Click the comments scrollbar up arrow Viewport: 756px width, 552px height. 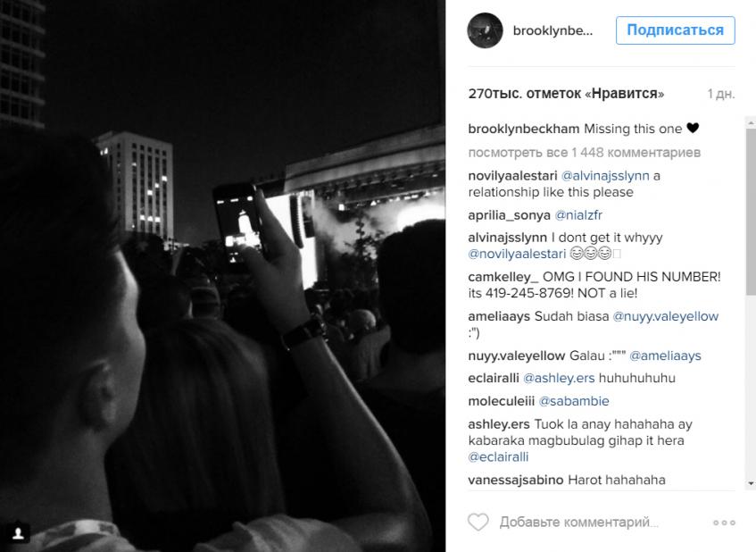pyautogui.click(x=751, y=123)
